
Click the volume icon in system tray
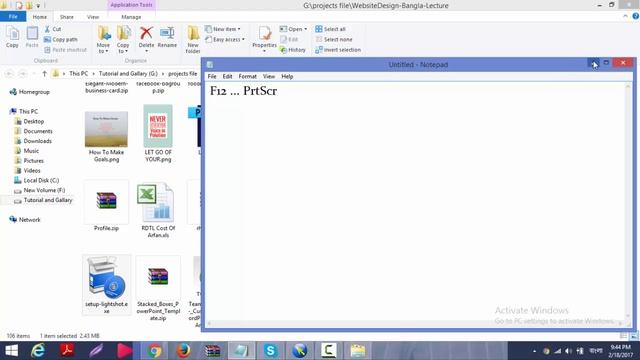(568, 351)
